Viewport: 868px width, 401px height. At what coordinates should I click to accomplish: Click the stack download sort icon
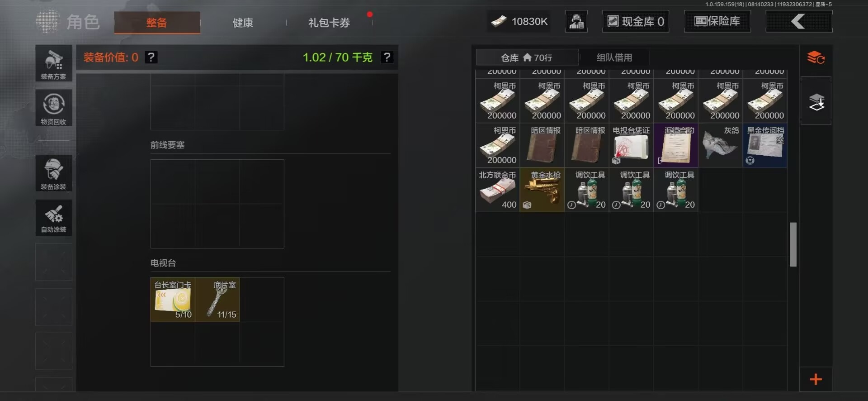[816, 102]
